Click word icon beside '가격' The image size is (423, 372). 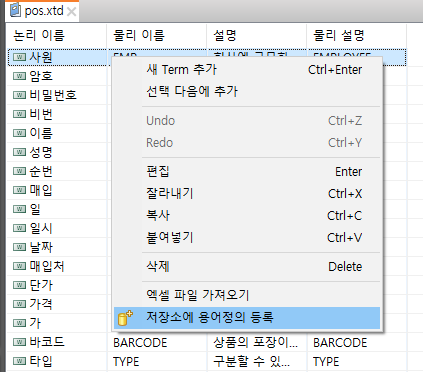[x=19, y=304]
